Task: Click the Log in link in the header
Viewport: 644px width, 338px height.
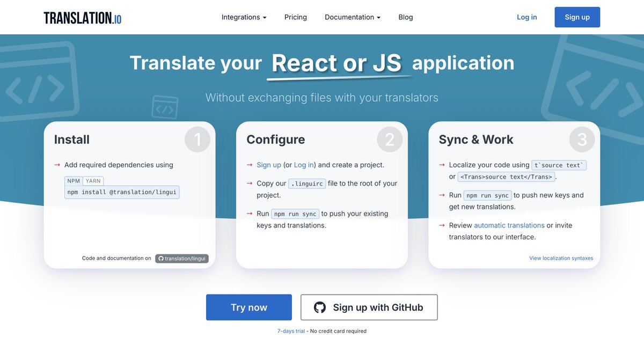Action: click(x=526, y=17)
